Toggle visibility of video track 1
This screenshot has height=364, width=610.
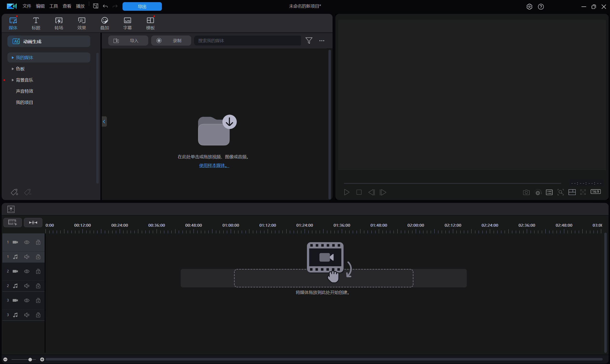click(x=27, y=242)
